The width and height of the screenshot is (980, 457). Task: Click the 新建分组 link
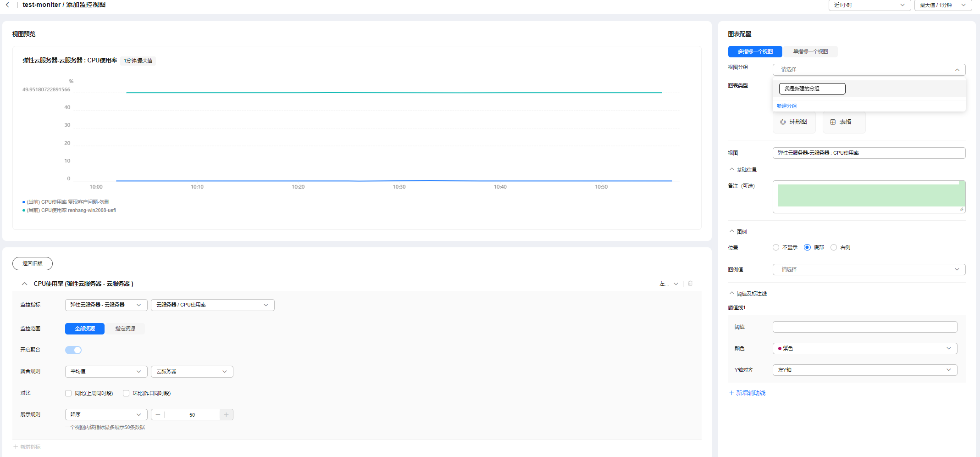pyautogui.click(x=786, y=106)
